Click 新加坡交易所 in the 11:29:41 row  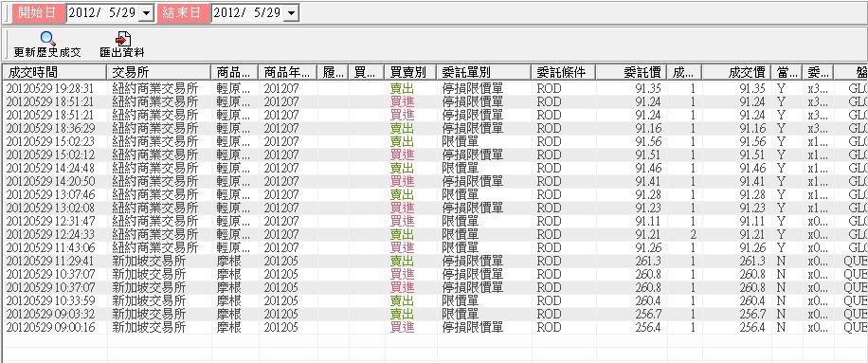[149, 262]
